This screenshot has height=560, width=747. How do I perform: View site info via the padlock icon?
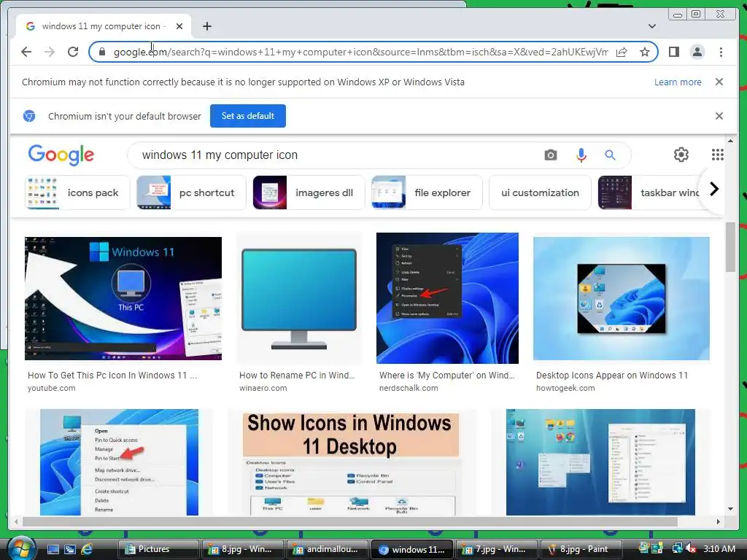click(x=102, y=52)
